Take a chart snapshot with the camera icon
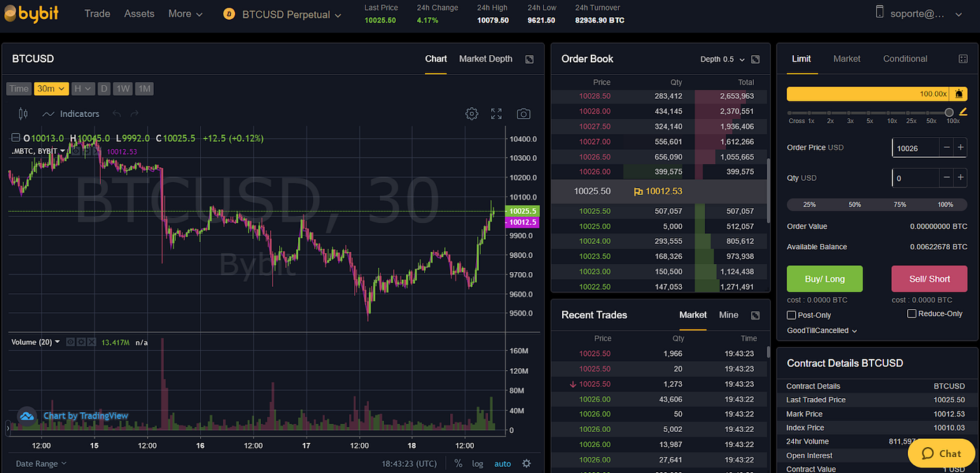 (523, 113)
